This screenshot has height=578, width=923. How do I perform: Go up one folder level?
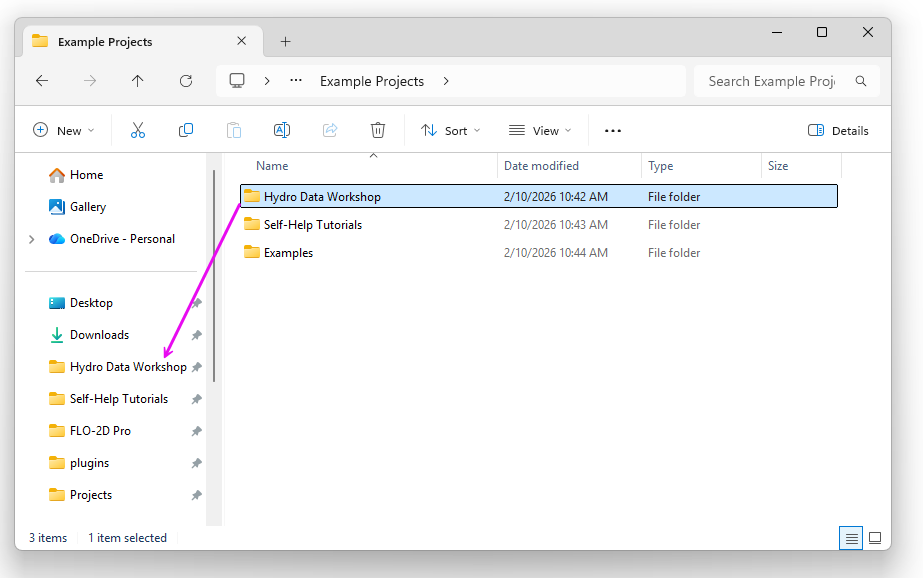138,81
